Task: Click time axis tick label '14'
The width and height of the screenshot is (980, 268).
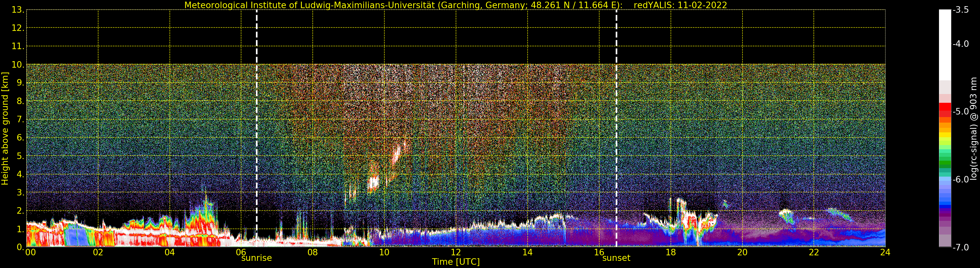Action: pos(527,252)
